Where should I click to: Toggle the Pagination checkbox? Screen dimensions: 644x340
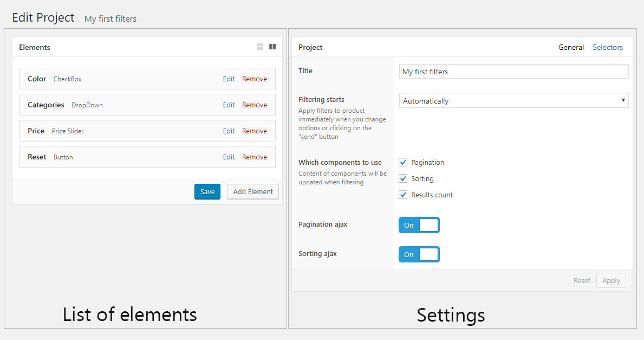point(403,162)
